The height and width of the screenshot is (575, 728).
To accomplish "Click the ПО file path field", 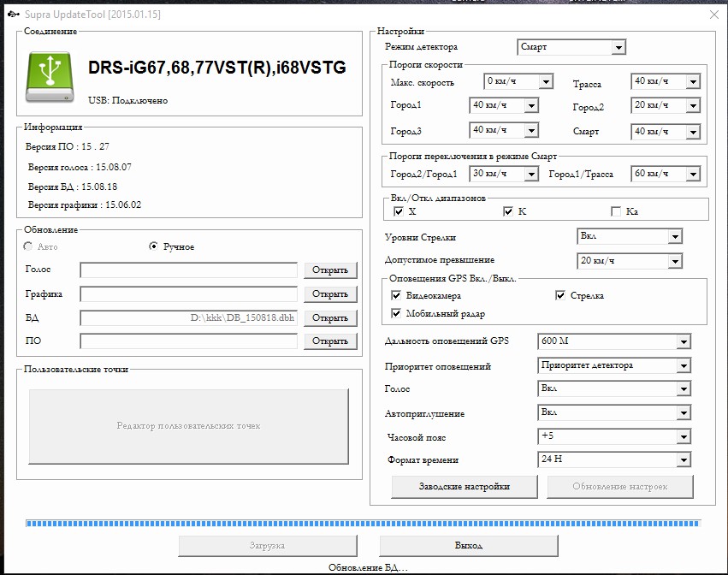I will [188, 341].
